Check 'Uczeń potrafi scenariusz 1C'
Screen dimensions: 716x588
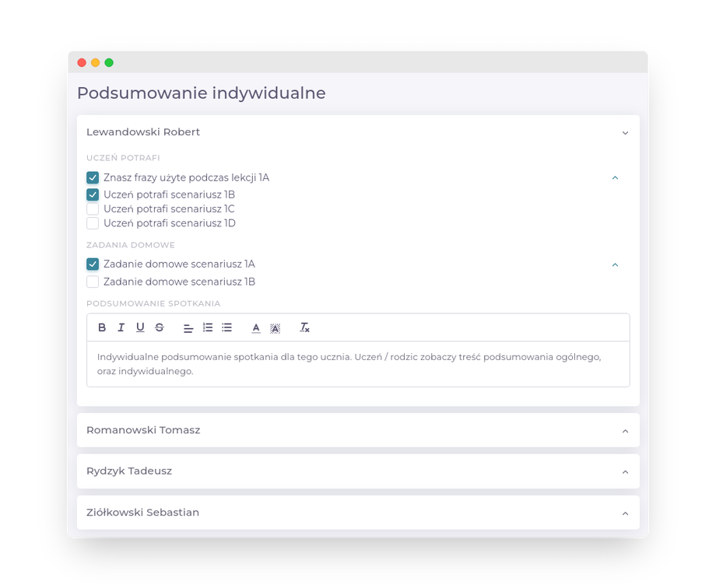pos(93,209)
